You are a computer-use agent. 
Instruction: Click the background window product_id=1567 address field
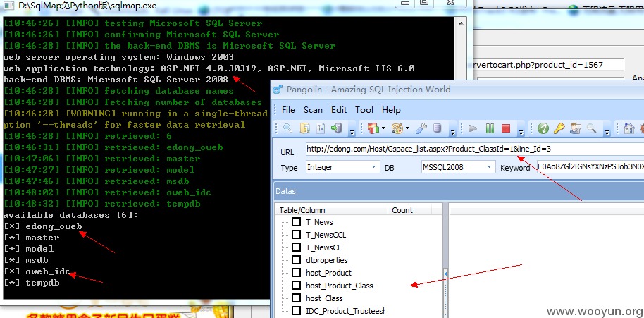point(548,65)
